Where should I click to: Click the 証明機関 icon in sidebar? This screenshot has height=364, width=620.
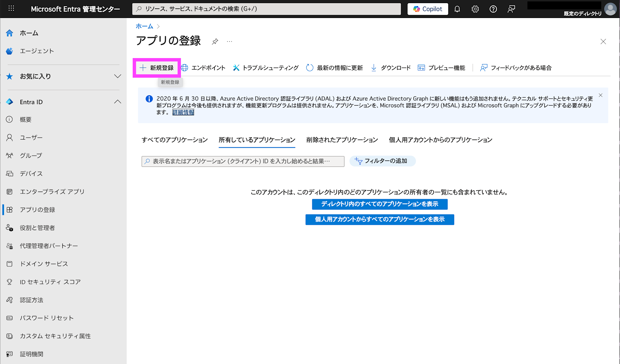[x=10, y=354]
